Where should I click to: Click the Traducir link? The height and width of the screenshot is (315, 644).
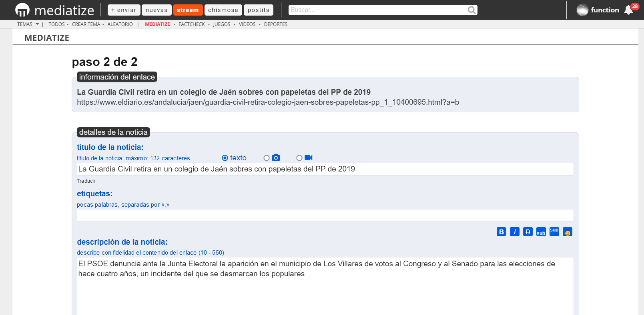point(86,181)
